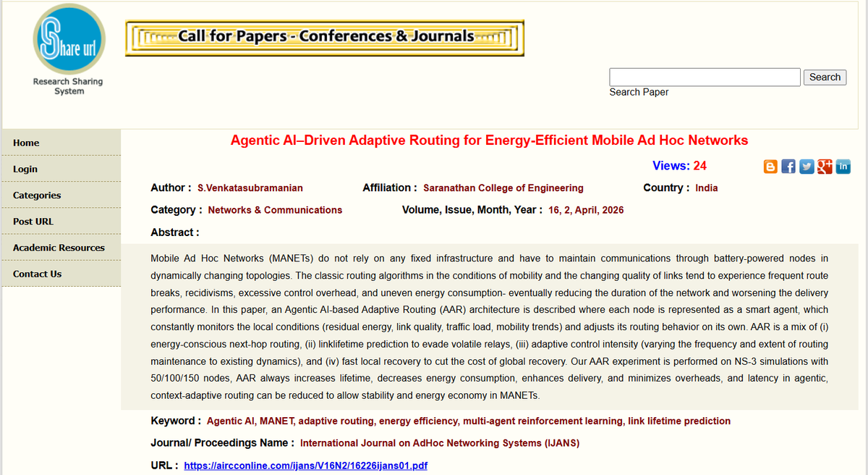Share the paper on Twitter
The width and height of the screenshot is (868, 475).
pyautogui.click(x=807, y=167)
